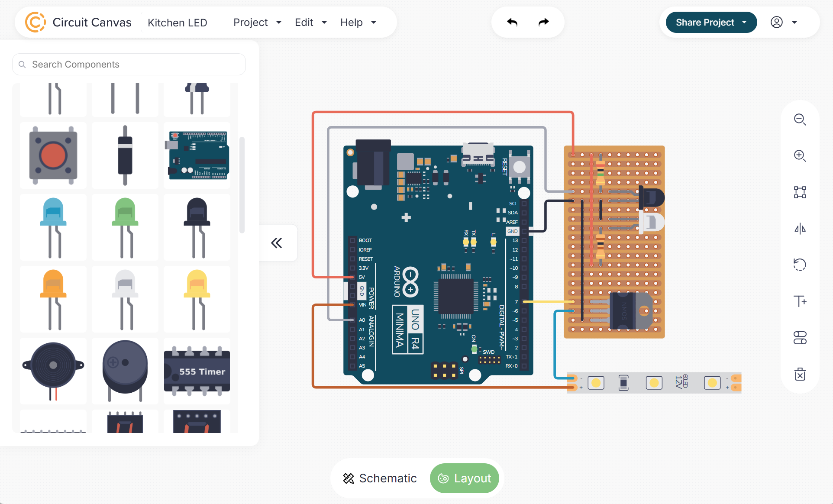Click the redo arrow
Image resolution: width=833 pixels, height=504 pixels.
tap(543, 22)
